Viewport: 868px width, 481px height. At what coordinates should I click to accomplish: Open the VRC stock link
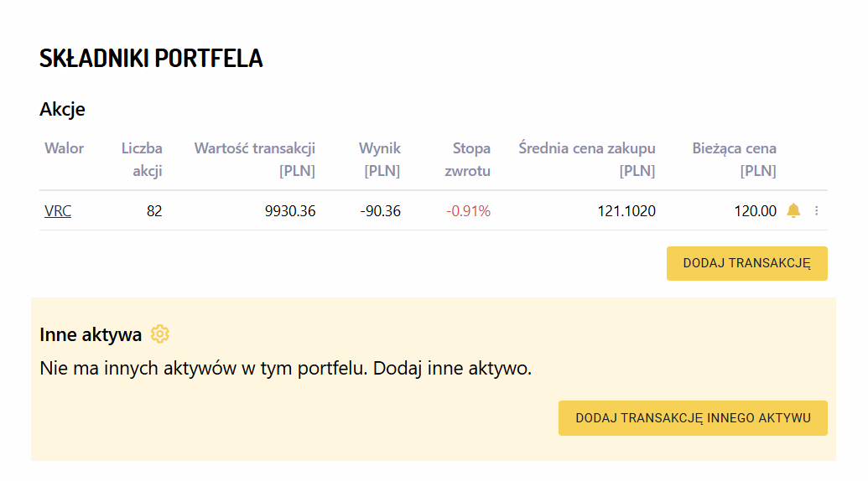click(58, 211)
